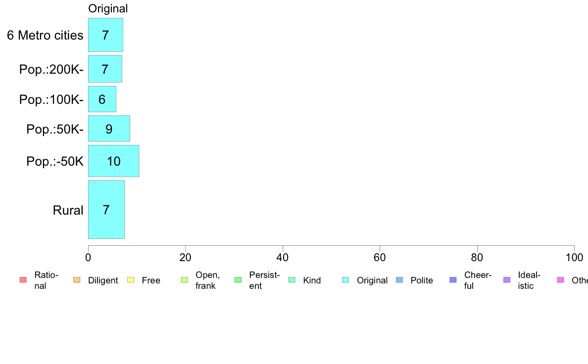Click the Pop.:50K- bar showing 9
This screenshot has height=364, width=588.
click(x=109, y=129)
